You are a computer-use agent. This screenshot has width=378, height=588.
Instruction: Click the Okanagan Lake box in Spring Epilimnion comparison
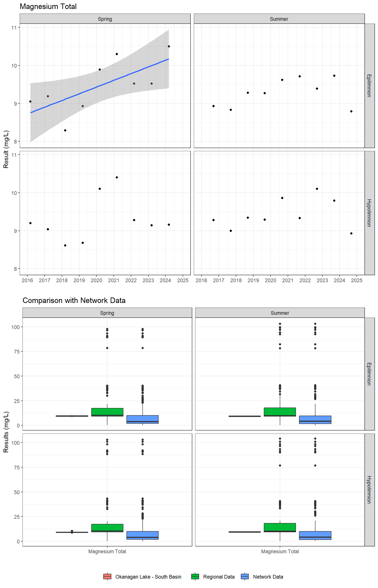coord(72,416)
